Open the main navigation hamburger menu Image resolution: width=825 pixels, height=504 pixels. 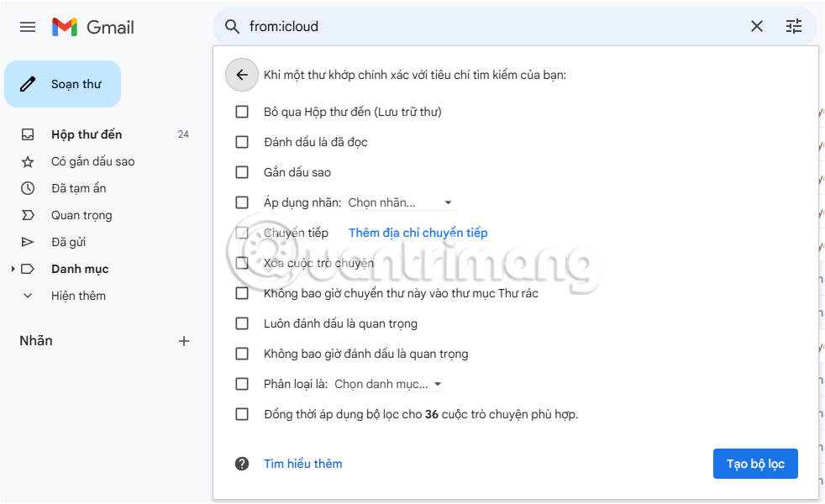(27, 26)
